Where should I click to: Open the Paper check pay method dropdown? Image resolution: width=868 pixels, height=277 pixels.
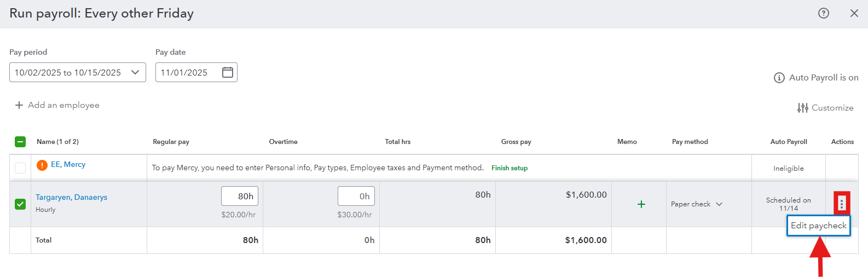[697, 204]
